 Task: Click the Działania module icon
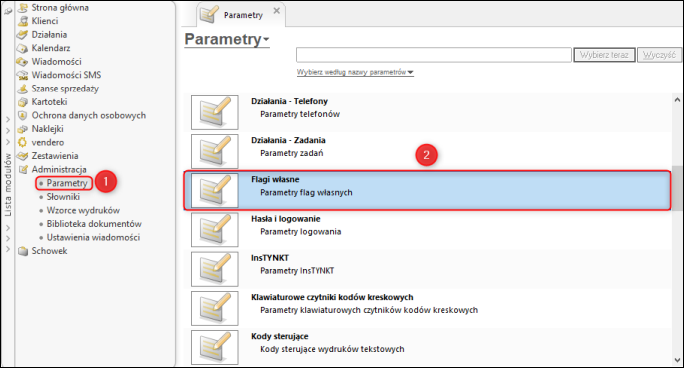23,34
